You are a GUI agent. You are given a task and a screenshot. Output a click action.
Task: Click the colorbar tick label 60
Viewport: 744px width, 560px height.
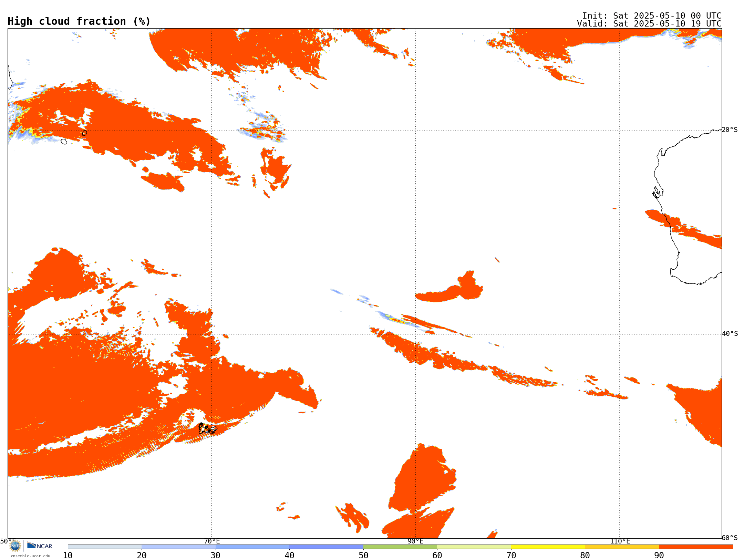coord(437,555)
